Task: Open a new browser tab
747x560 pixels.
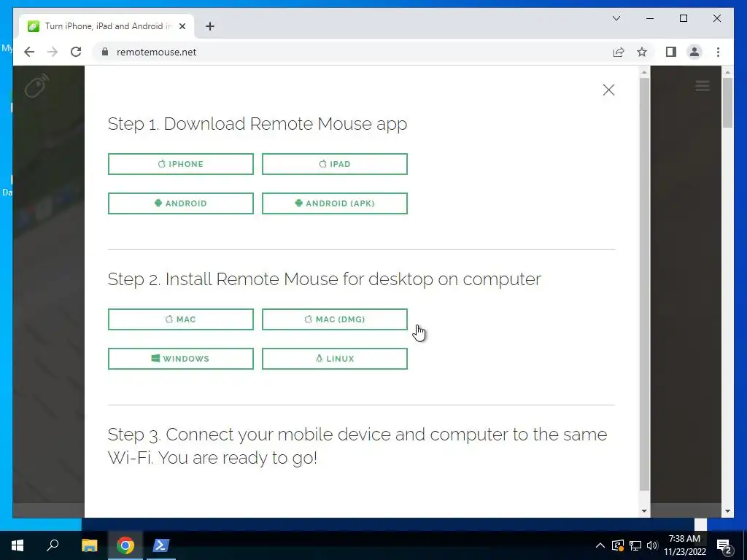Action: 210,26
